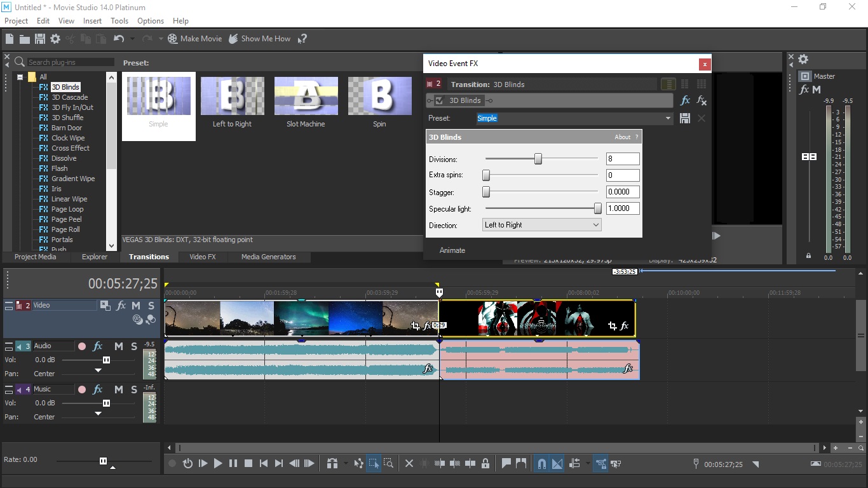Click the Play button in transport bar

[218, 464]
